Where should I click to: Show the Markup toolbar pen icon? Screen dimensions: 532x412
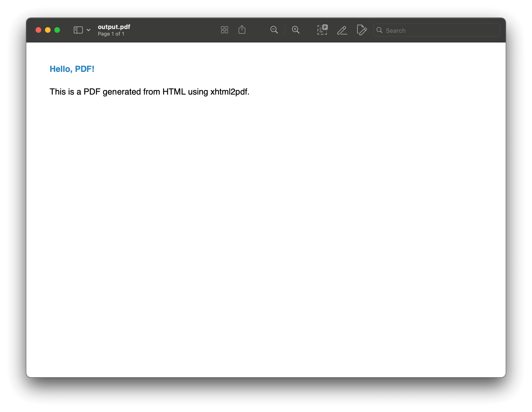click(x=342, y=30)
